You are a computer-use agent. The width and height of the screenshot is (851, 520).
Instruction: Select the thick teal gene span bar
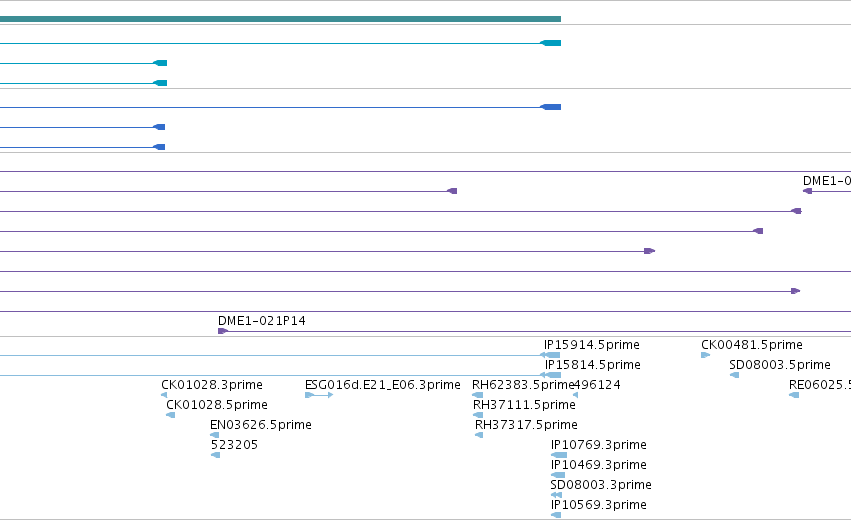click(280, 19)
